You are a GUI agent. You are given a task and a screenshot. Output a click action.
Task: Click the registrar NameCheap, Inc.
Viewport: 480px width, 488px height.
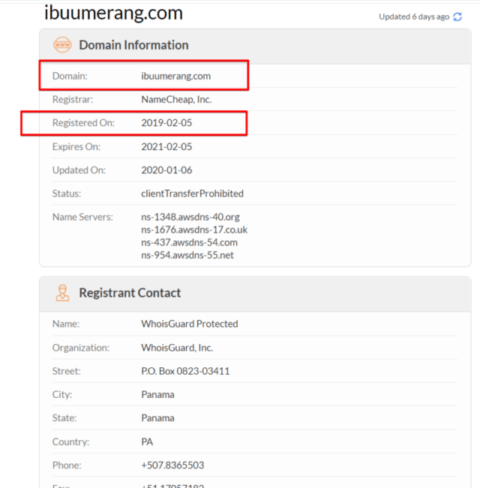[176, 99]
